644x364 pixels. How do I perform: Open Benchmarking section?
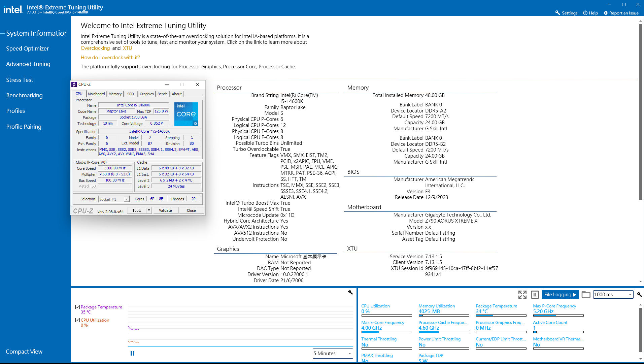tap(24, 95)
